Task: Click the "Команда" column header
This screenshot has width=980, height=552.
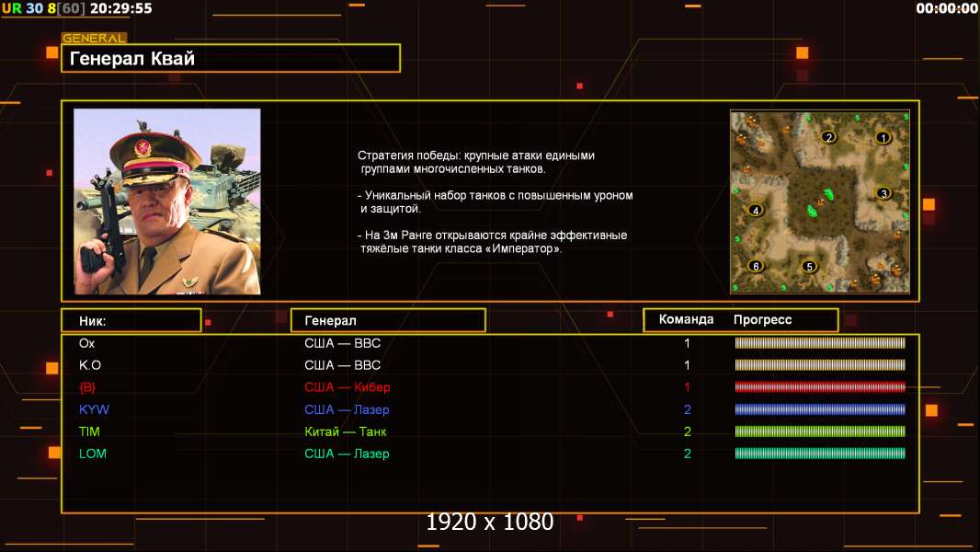Action: (x=687, y=320)
